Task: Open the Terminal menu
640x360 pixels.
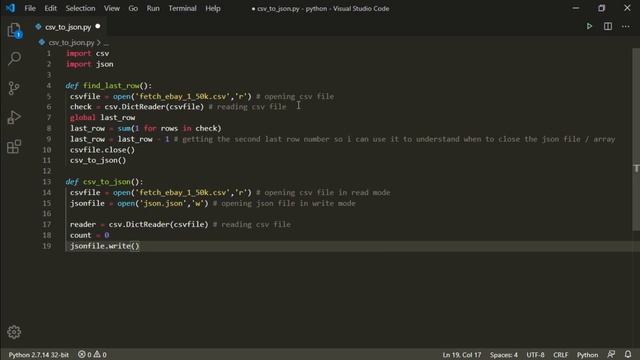Action: 182,8
